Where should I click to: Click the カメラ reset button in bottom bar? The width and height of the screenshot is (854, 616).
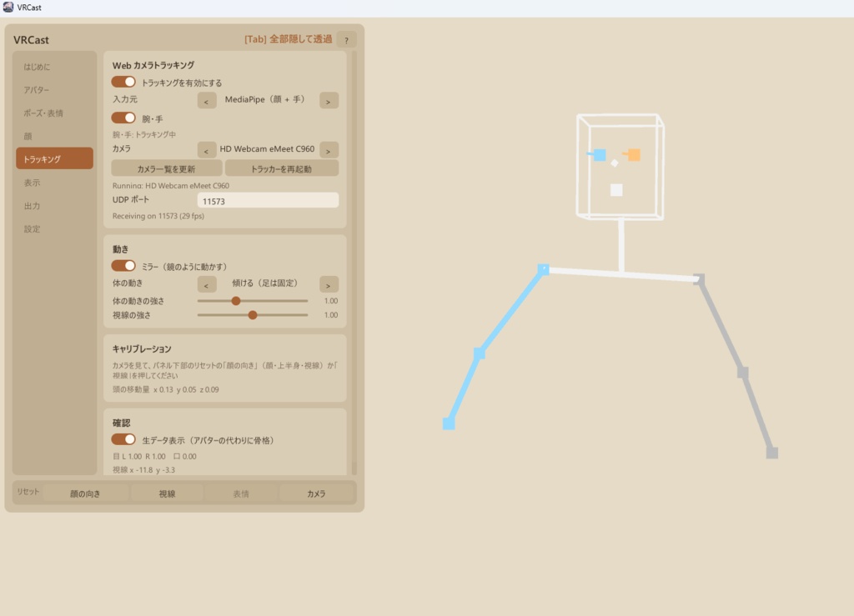(x=316, y=493)
